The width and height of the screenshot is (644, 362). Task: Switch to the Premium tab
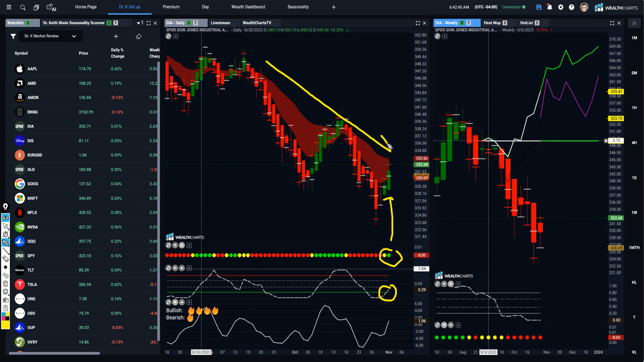pyautogui.click(x=171, y=7)
